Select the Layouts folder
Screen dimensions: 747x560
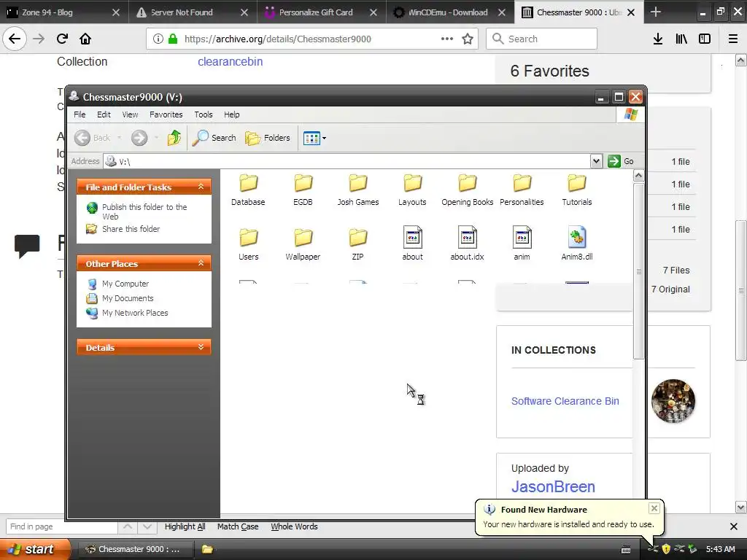click(x=413, y=190)
